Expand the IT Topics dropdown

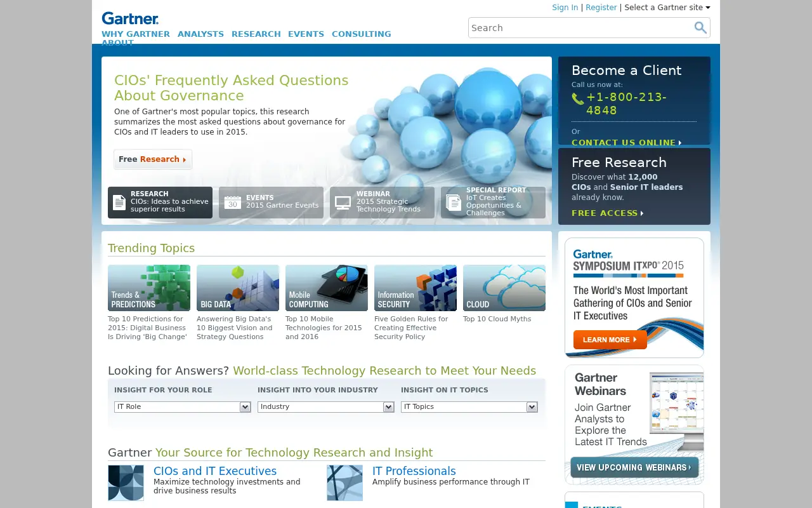[x=469, y=407]
